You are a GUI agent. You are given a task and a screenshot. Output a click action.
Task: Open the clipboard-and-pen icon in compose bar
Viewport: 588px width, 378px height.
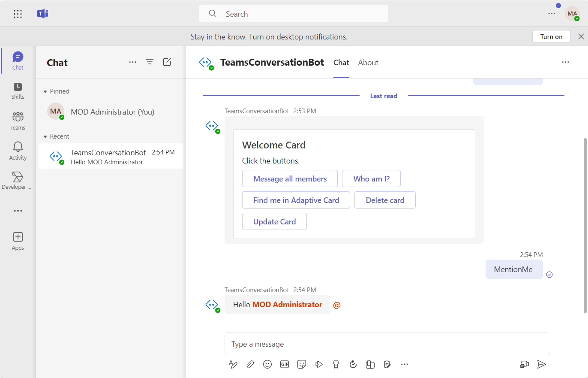tap(387, 364)
